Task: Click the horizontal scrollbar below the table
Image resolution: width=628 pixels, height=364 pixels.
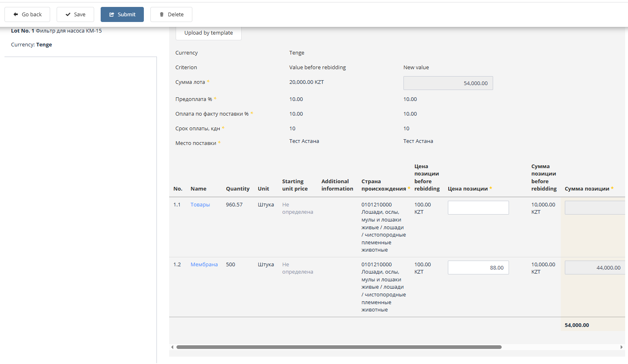Action: tap(338, 347)
